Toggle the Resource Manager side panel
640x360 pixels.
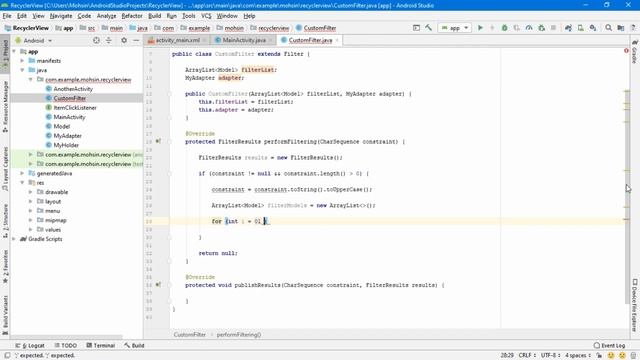pyautogui.click(x=5, y=106)
